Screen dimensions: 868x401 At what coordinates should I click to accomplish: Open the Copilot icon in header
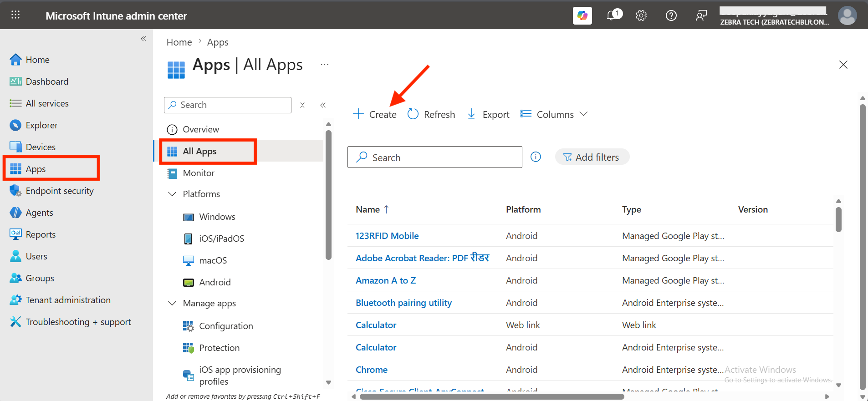(x=582, y=15)
